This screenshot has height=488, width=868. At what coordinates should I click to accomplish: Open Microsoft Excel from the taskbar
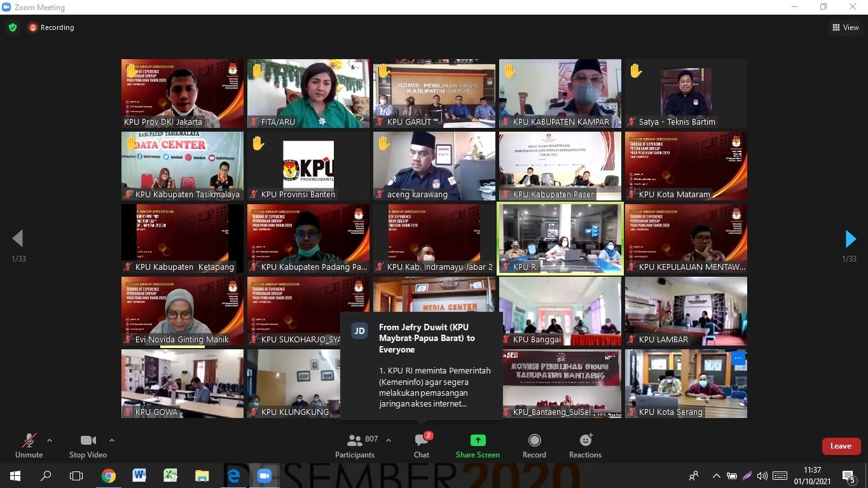tap(170, 476)
